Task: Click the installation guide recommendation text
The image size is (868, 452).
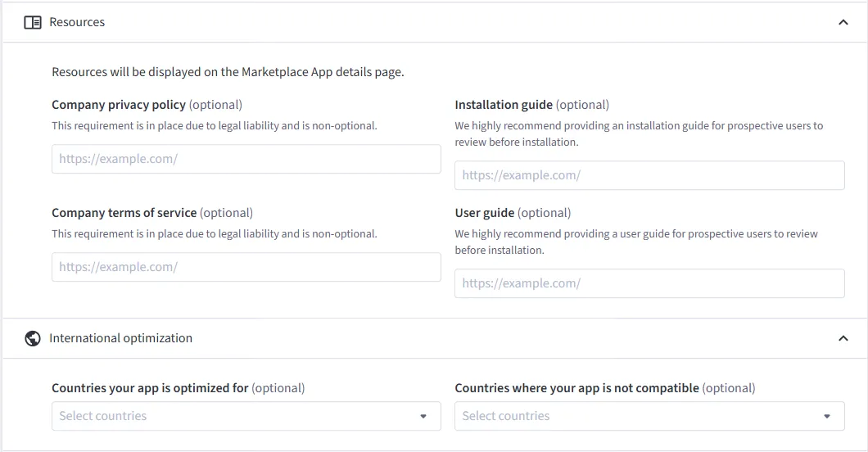Action: 639,134
